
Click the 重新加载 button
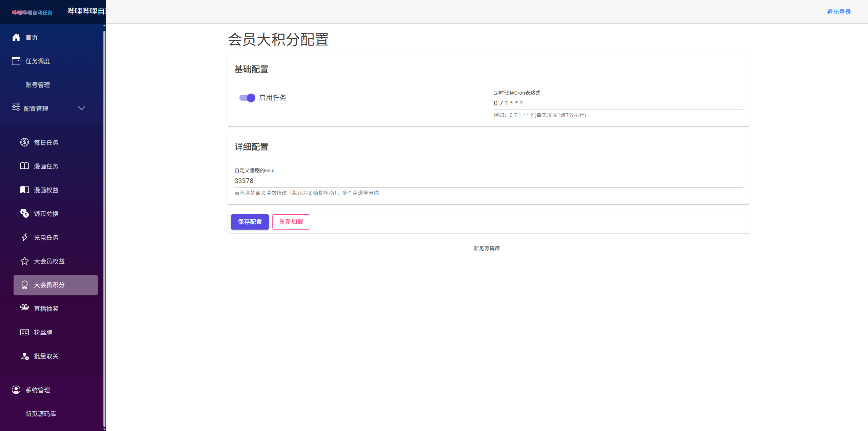click(291, 222)
